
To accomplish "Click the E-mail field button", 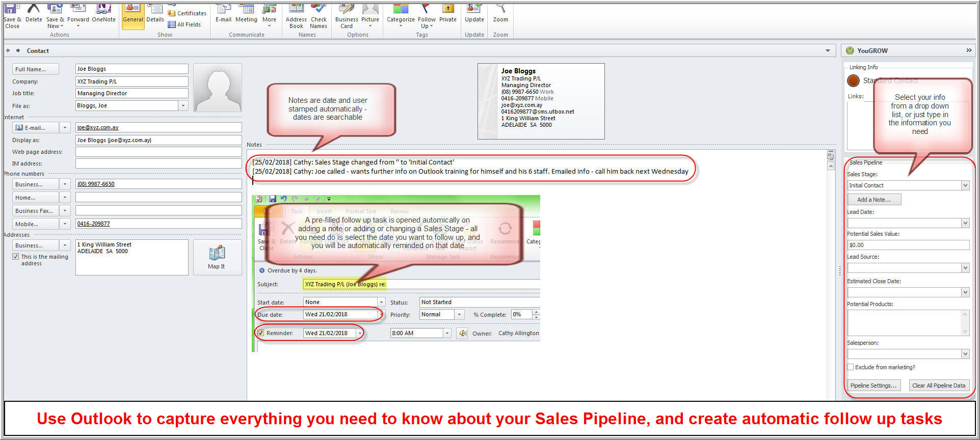I will click(35, 128).
